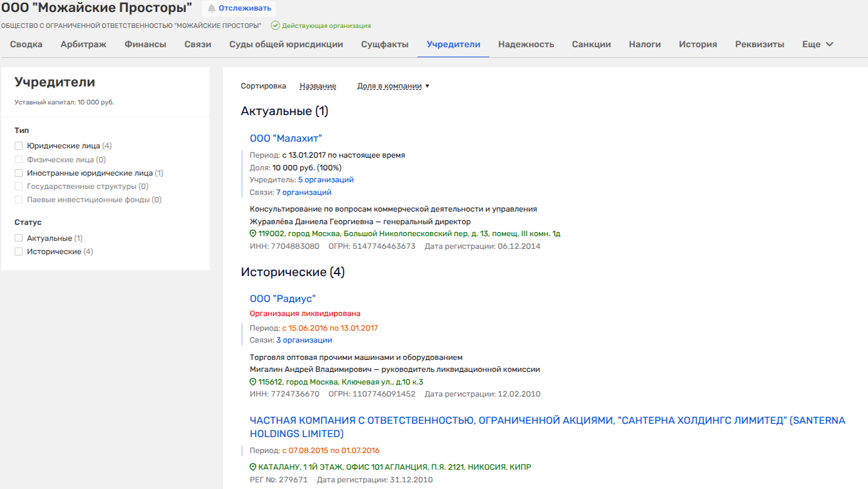868x489 pixels.
Task: Expand the Еще menu
Action: (817, 45)
